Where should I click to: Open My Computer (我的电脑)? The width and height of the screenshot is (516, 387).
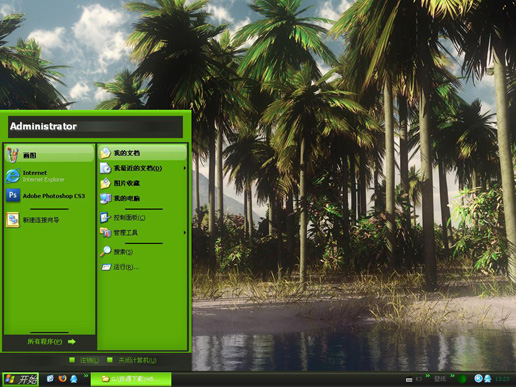click(142, 198)
